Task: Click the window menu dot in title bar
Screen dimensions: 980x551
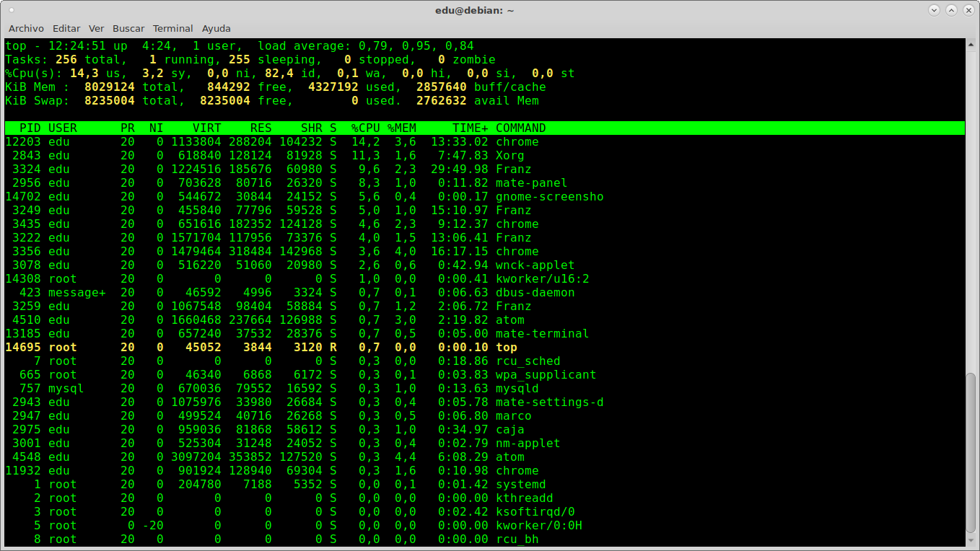Action: point(12,10)
